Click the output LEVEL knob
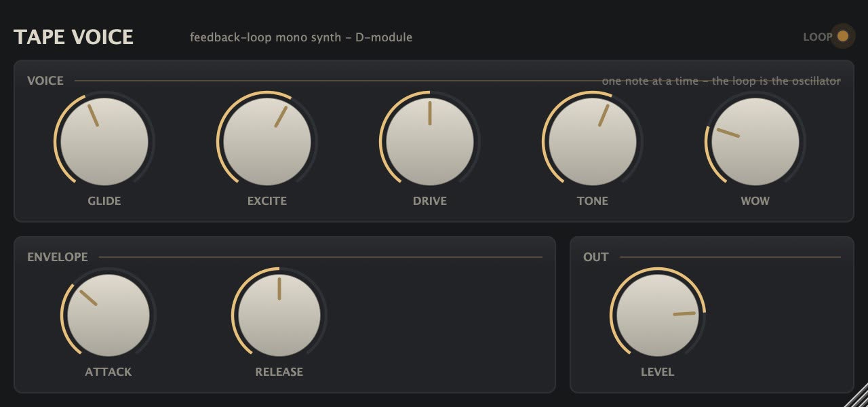 [658, 315]
